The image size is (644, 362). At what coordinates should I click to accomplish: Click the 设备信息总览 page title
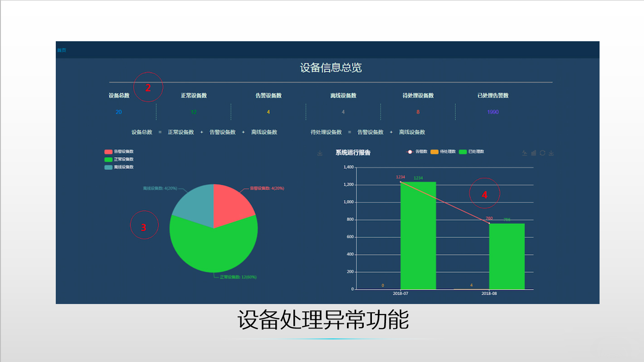pos(331,68)
